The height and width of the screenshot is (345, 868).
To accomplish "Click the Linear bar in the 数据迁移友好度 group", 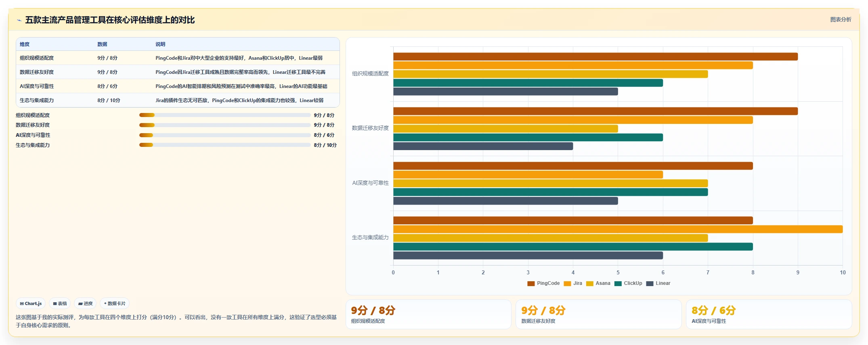I will pos(483,146).
